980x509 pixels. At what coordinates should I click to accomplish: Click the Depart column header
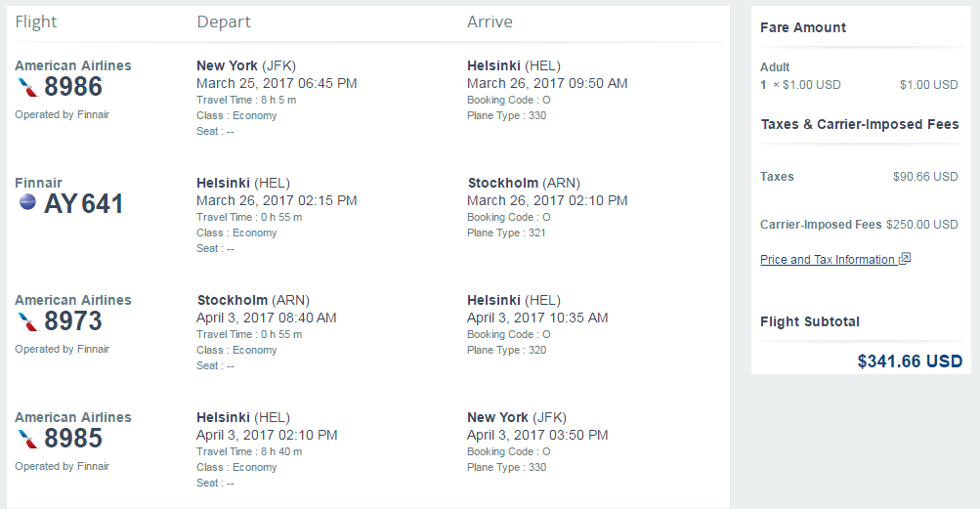[x=224, y=22]
